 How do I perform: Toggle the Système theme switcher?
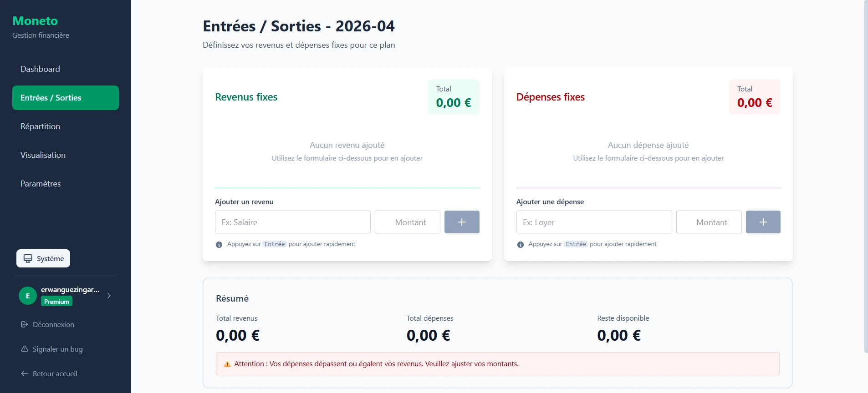coord(43,258)
